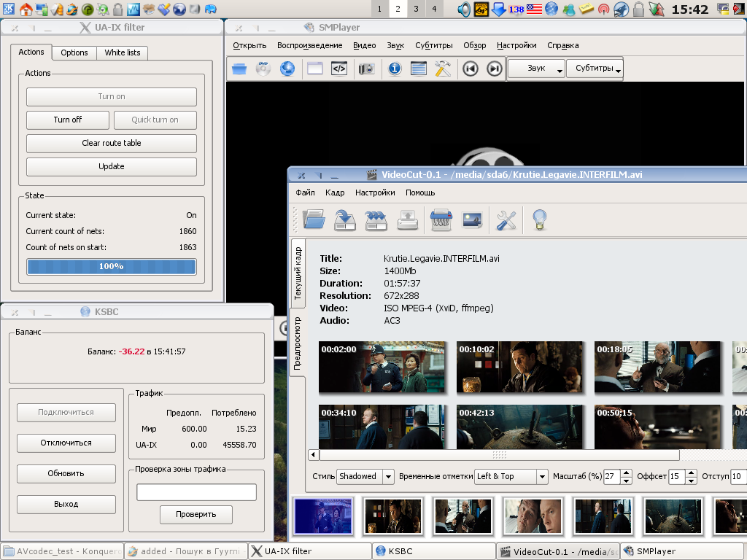Show file info via SMPlayer blue info icon
The height and width of the screenshot is (560, 747).
coord(395,69)
